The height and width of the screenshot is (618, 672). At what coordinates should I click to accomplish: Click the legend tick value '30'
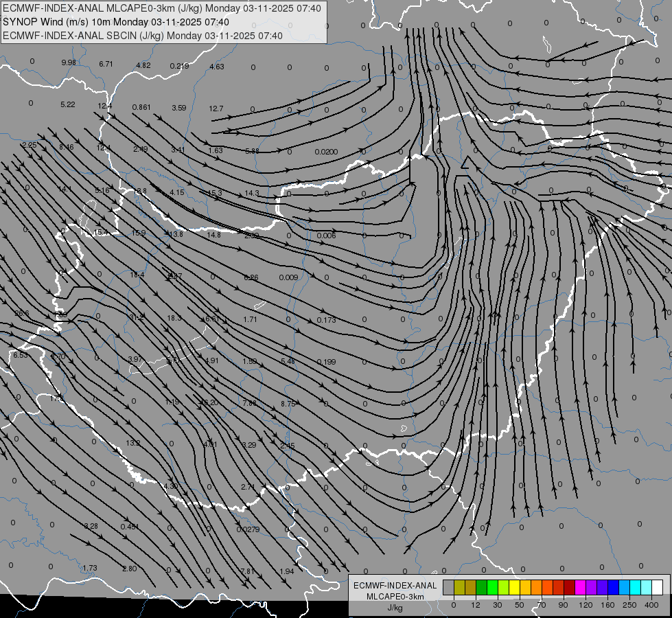pos(497,605)
